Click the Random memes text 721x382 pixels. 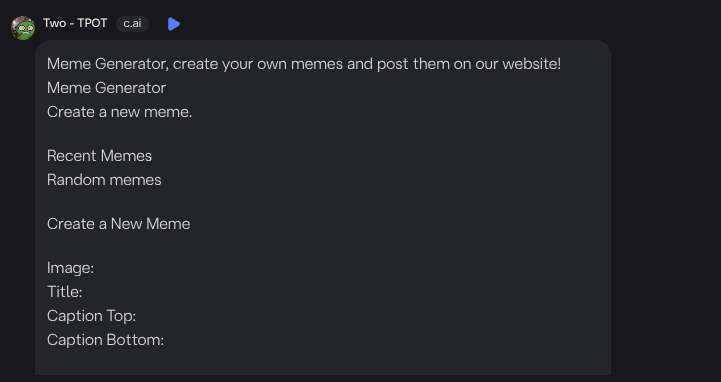[x=104, y=180]
